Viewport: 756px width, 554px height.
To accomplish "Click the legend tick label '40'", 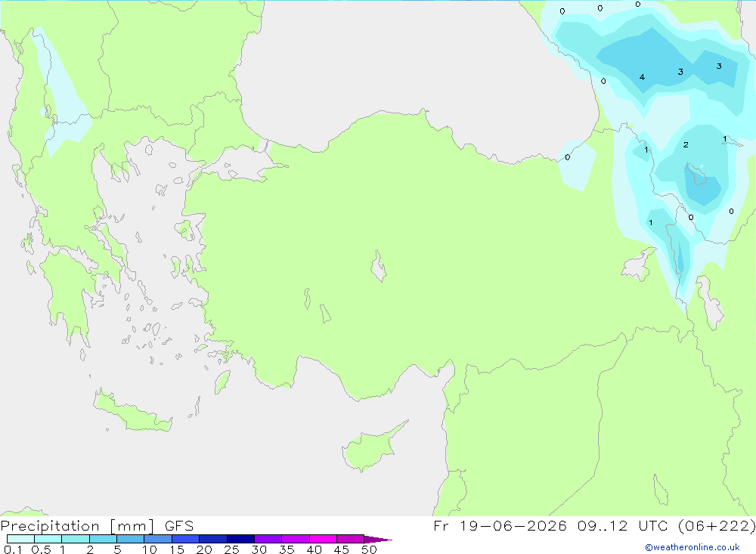I will 314,549.
